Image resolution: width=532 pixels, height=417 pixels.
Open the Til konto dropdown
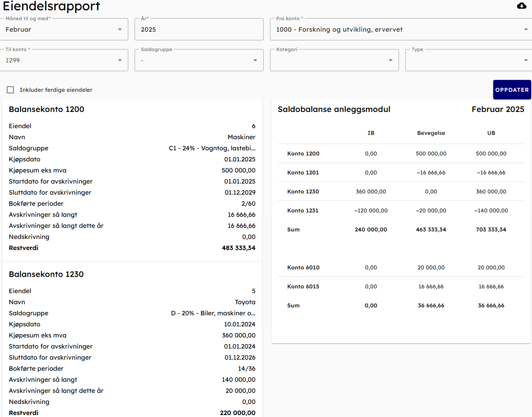pos(64,61)
